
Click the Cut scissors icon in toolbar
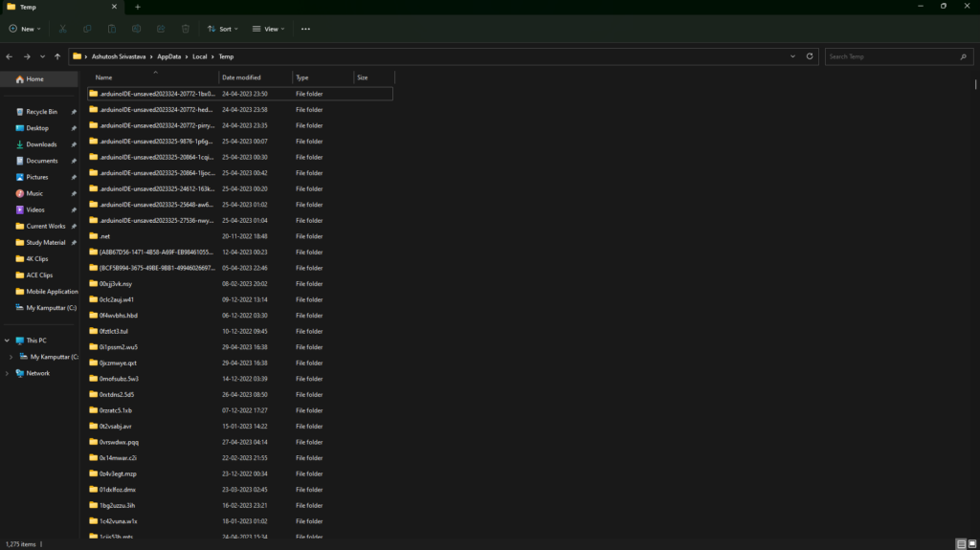63,29
